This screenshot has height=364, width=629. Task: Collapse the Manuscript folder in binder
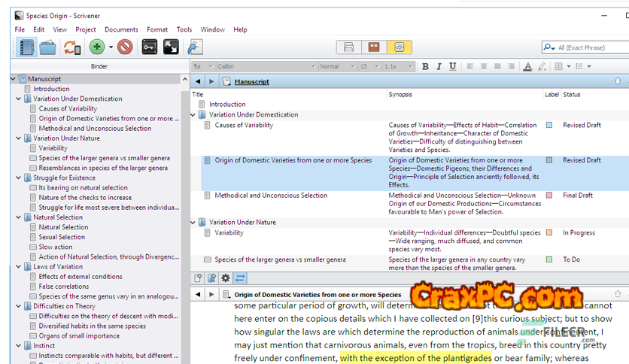pos(14,79)
